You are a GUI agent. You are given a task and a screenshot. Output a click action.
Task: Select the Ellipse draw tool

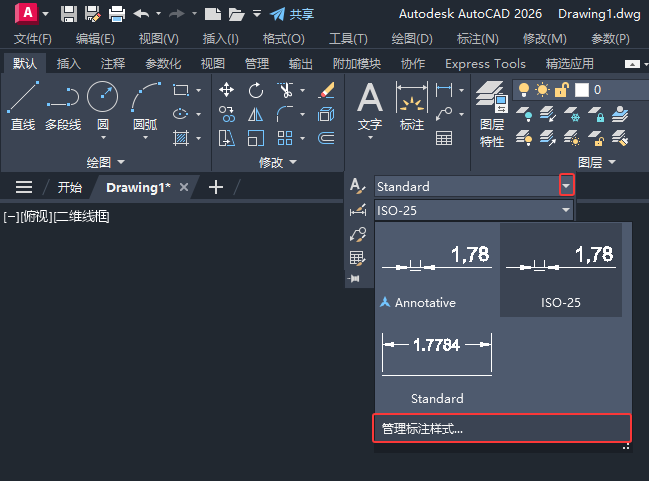(x=181, y=114)
